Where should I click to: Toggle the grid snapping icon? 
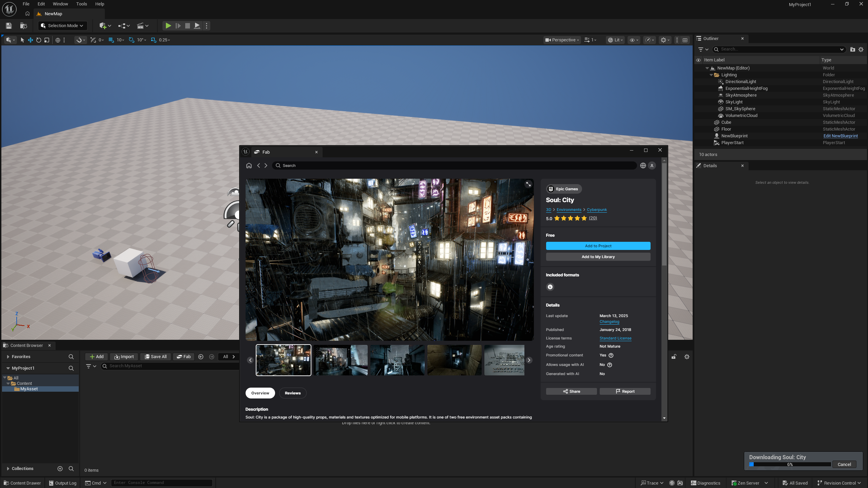111,40
